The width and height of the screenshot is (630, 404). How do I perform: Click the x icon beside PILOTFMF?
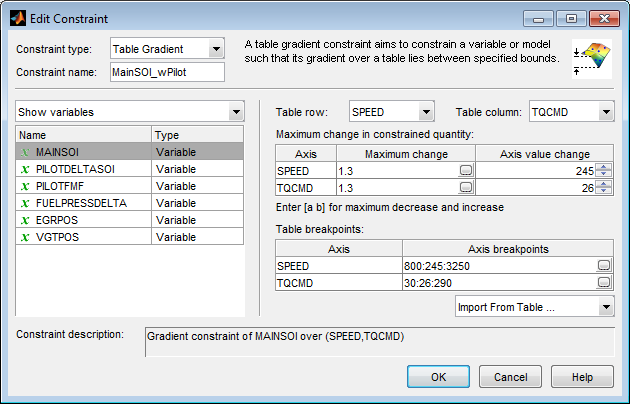(x=25, y=186)
